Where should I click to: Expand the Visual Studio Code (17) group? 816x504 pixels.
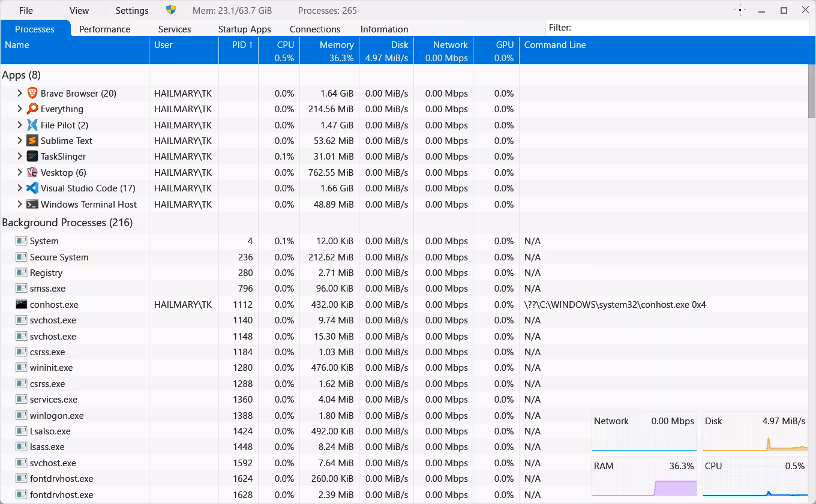(19, 188)
